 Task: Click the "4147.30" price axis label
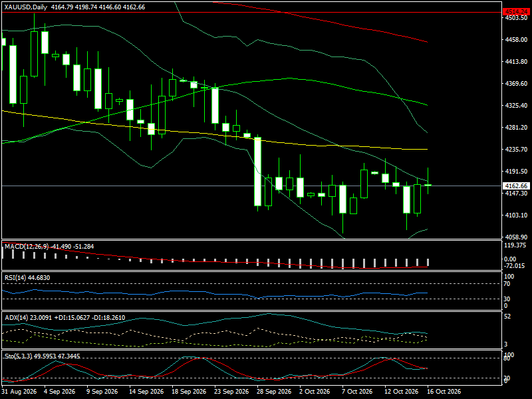point(516,193)
